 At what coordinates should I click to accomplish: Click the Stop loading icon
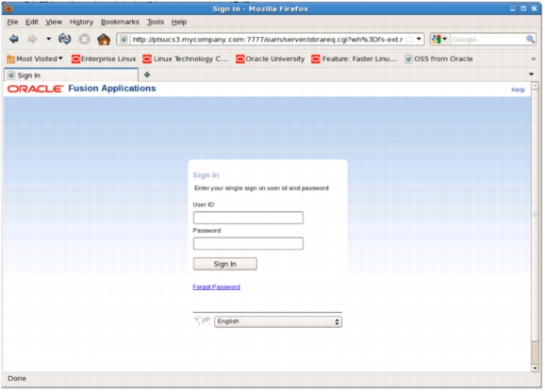tap(84, 40)
